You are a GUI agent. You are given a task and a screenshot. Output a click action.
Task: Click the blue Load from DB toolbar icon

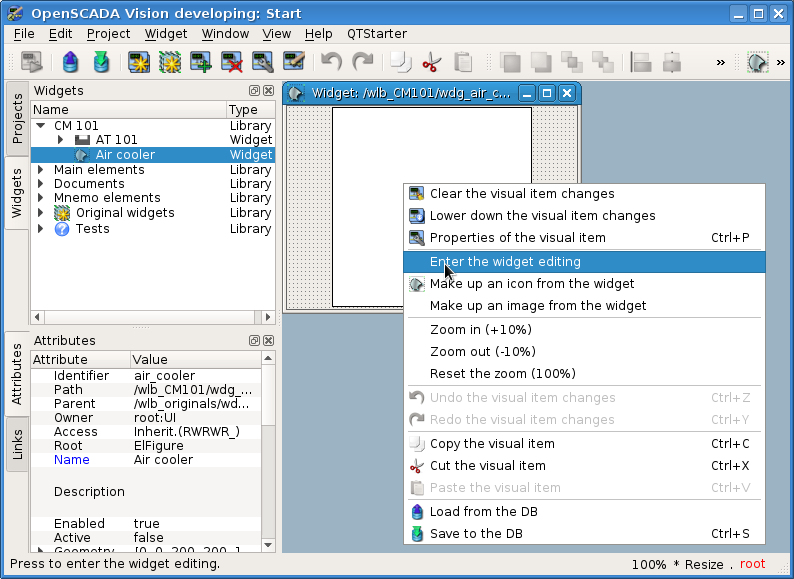(70, 62)
